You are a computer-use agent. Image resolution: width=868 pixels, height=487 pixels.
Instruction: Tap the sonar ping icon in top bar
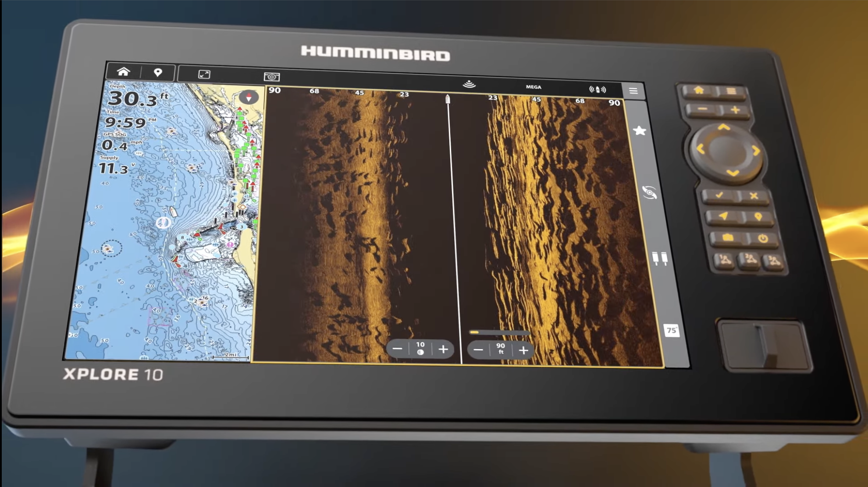[x=469, y=84]
